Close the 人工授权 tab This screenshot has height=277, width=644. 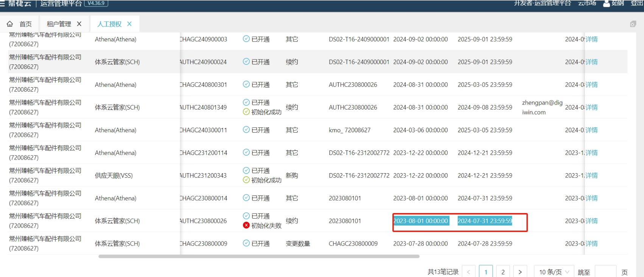(x=129, y=24)
